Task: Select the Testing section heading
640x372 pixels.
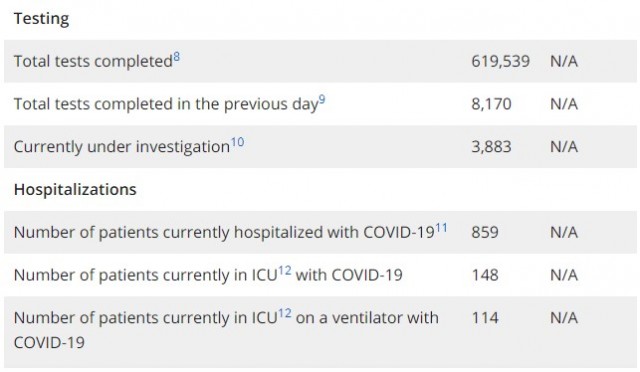Action: pos(42,19)
